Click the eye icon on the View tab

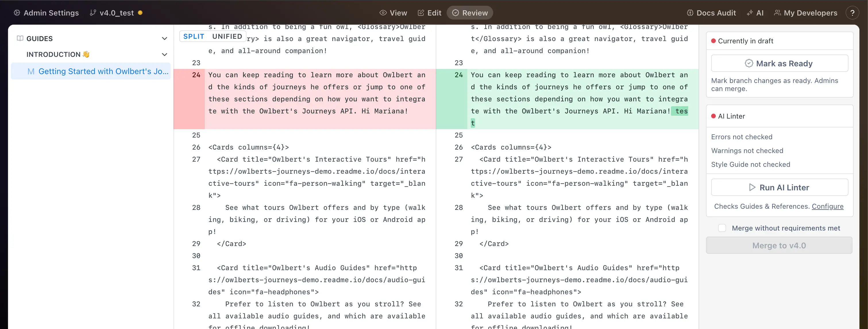coord(383,12)
